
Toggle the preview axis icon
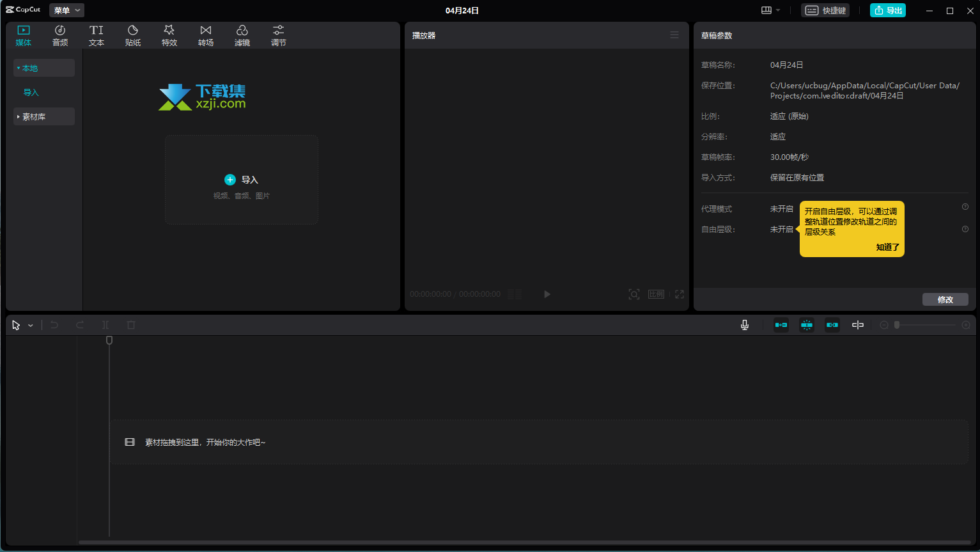coord(858,325)
